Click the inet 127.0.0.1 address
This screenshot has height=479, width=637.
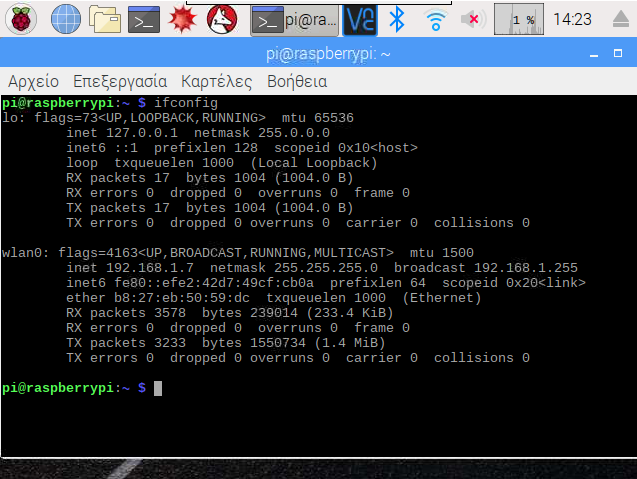click(122, 133)
